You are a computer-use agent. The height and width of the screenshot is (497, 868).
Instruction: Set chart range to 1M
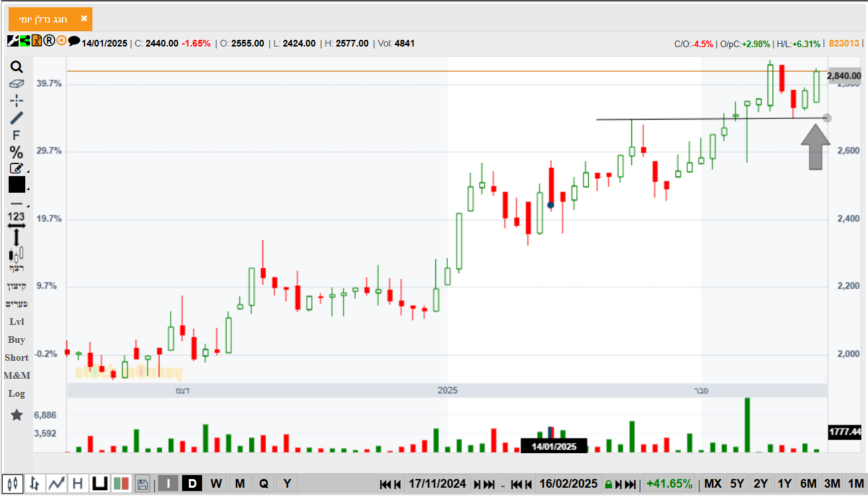point(856,484)
